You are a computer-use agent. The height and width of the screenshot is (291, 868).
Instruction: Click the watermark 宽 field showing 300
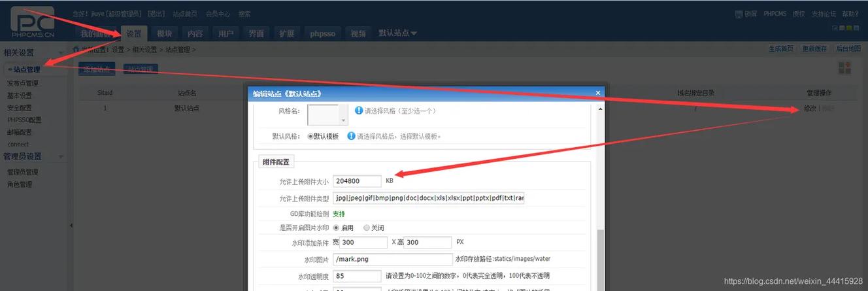pyautogui.click(x=364, y=242)
